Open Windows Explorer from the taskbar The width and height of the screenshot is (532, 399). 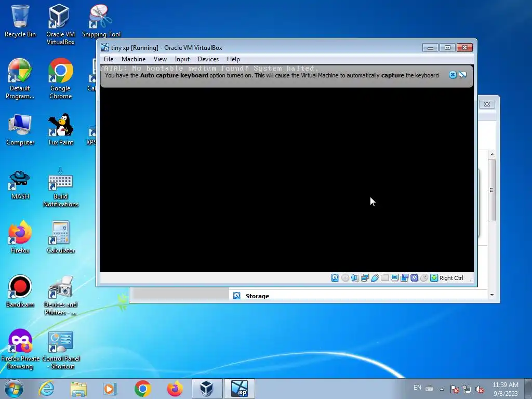(x=78, y=389)
